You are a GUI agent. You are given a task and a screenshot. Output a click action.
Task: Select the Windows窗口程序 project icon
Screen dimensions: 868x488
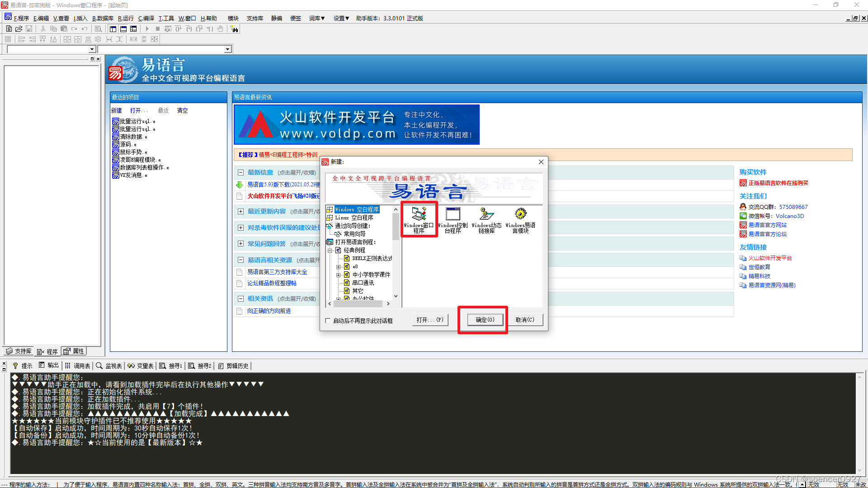pos(419,220)
